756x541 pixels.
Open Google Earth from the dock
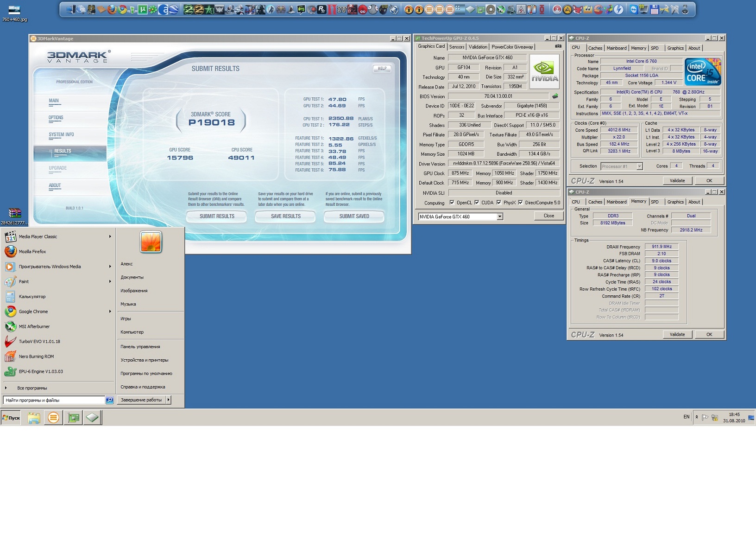tap(174, 9)
